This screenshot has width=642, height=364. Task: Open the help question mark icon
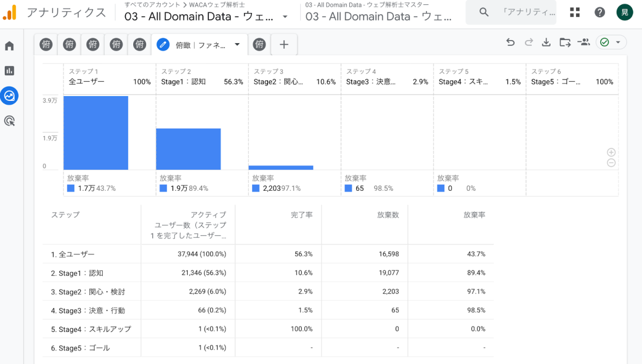pyautogui.click(x=600, y=12)
